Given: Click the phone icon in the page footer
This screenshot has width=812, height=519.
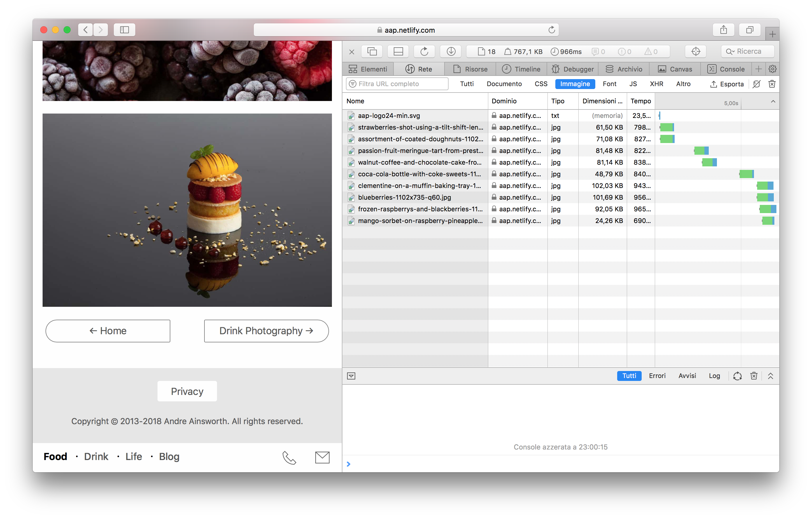Looking at the screenshot, I should pos(289,458).
